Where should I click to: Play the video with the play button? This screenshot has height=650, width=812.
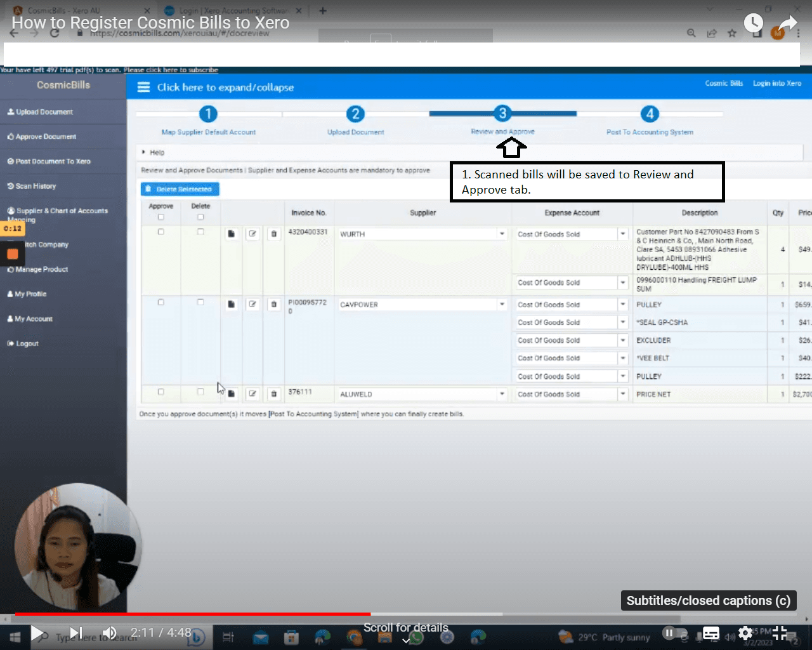click(x=37, y=633)
